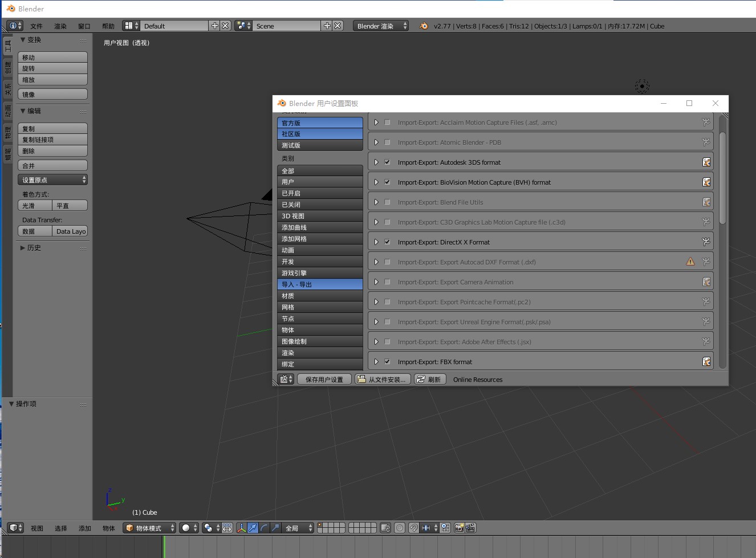Open the 物体模式 (Object Mode) dropdown
The height and width of the screenshot is (558, 756).
(149, 528)
